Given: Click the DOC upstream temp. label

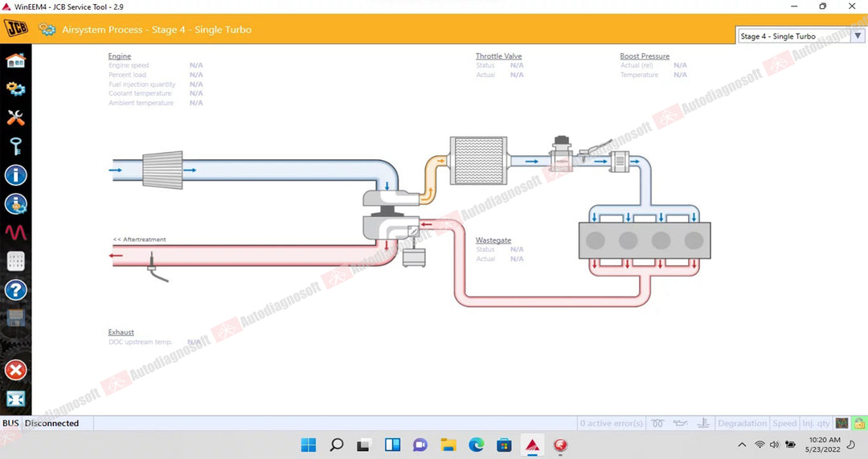Looking at the screenshot, I should 140,342.
